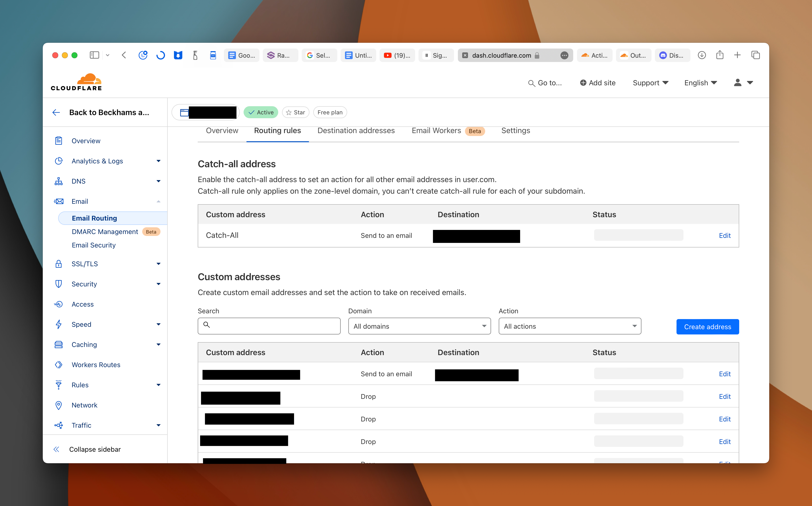The height and width of the screenshot is (506, 812).
Task: Open the Email Workers tab
Action: click(436, 130)
